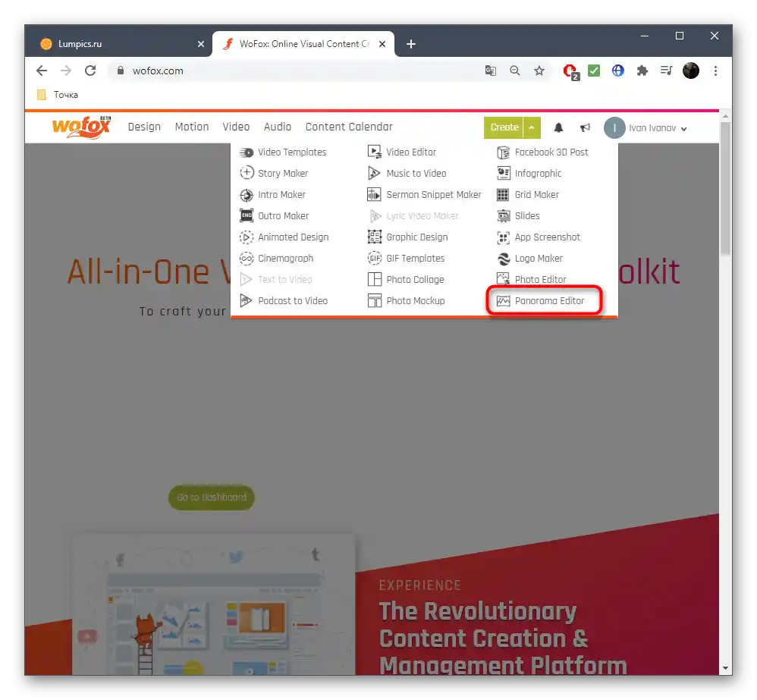Click the Cinemagraph icon

(x=247, y=259)
